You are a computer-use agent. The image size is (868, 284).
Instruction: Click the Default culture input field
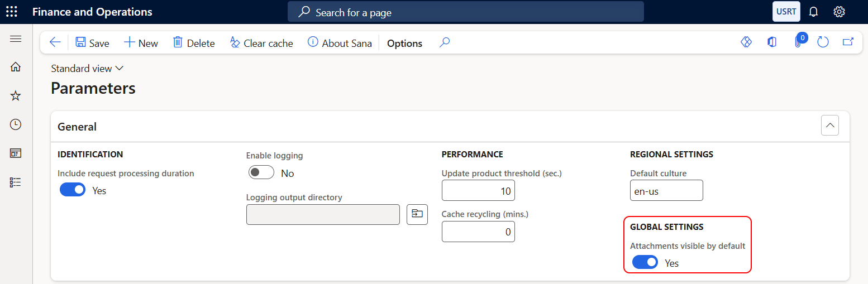click(x=666, y=190)
